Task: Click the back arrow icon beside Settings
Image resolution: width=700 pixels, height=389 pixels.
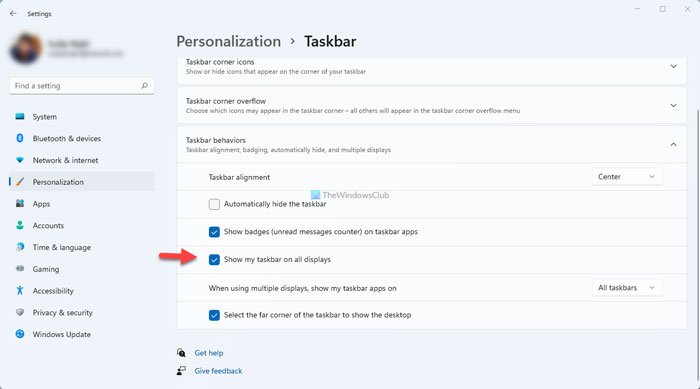Action: click(x=13, y=13)
